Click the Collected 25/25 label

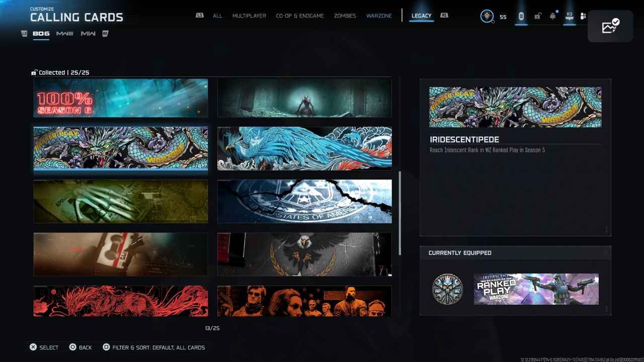(x=64, y=72)
